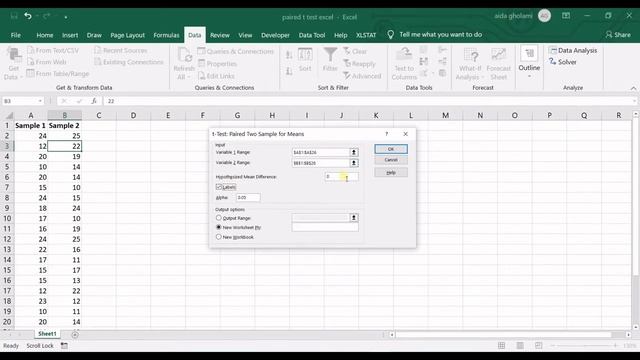This screenshot has width=640, height=360.
Task: Click Alpha input field
Action: pos(248,198)
